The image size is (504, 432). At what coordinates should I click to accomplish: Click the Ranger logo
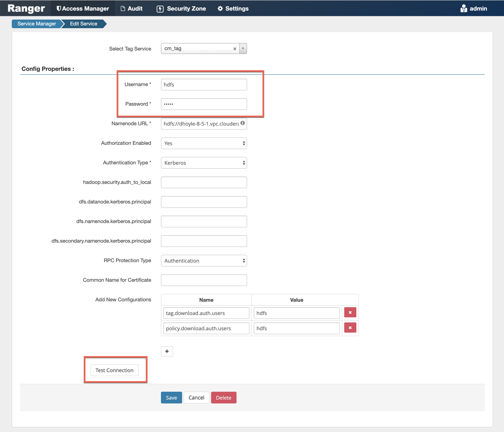click(26, 8)
